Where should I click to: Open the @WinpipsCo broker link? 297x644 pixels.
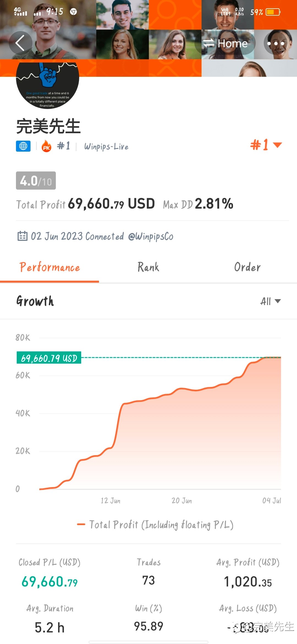[151, 236]
